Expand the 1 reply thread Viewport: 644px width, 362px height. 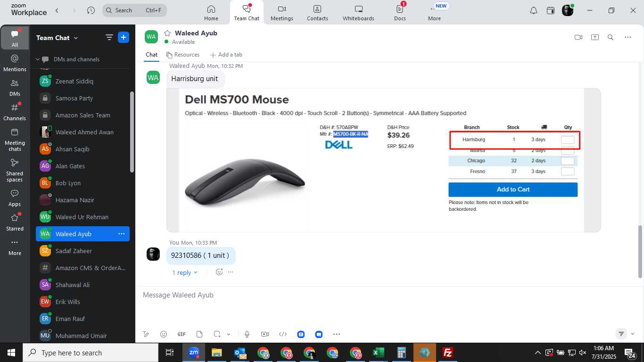pos(185,272)
